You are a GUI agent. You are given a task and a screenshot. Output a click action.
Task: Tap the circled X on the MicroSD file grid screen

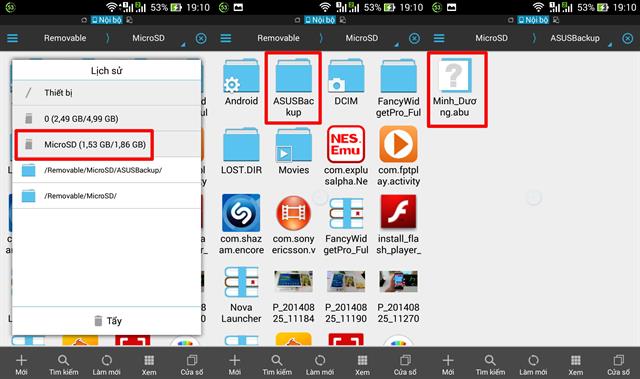coord(414,38)
